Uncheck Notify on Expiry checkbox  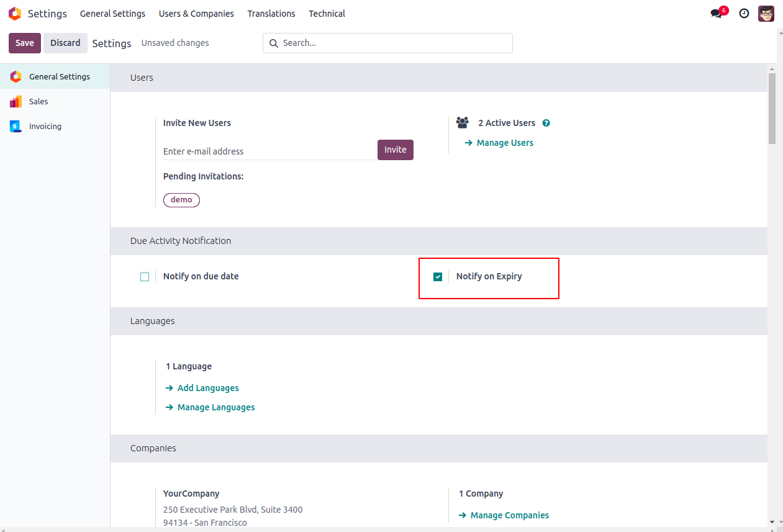pyautogui.click(x=438, y=277)
